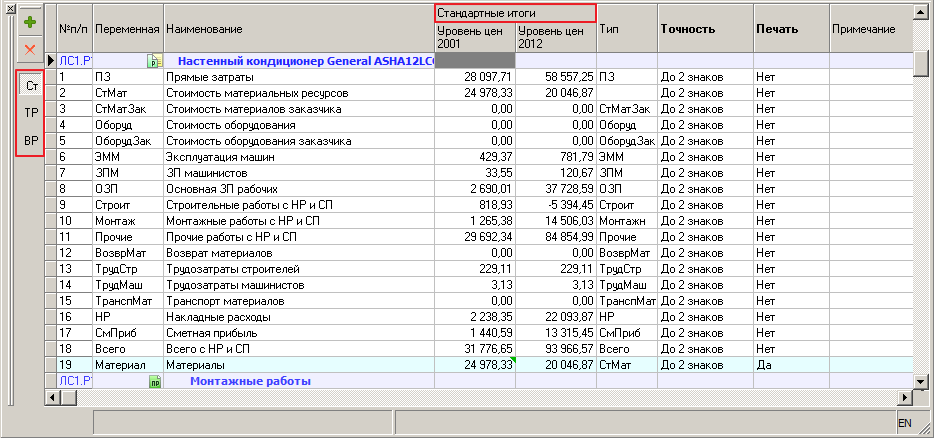The image size is (934, 438).
Task: Click the Печать column header
Action: (791, 29)
